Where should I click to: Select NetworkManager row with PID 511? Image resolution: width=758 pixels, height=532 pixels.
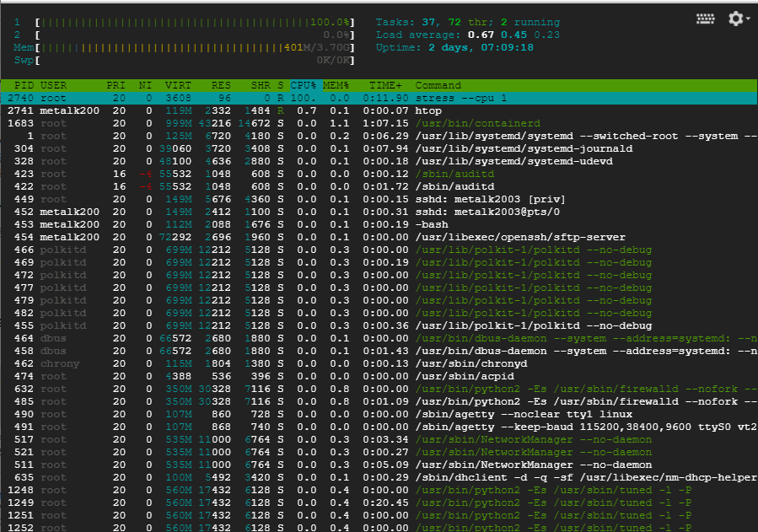tap(379, 465)
